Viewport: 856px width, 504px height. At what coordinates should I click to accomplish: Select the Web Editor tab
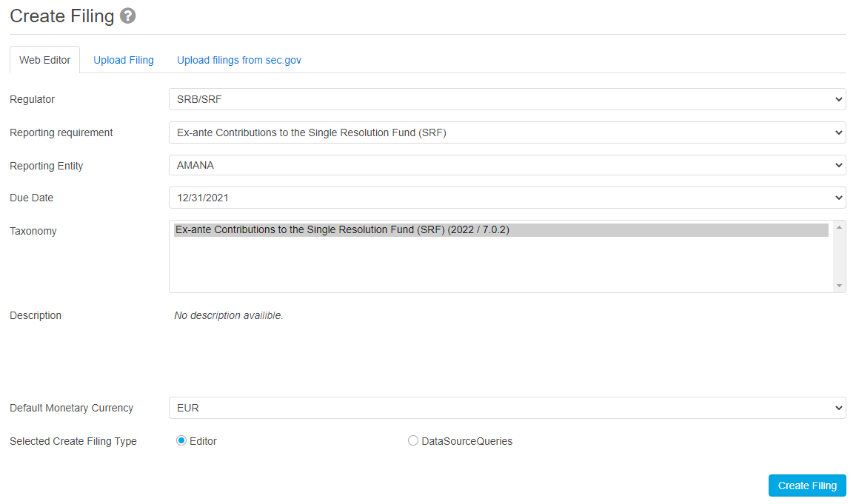[x=45, y=60]
